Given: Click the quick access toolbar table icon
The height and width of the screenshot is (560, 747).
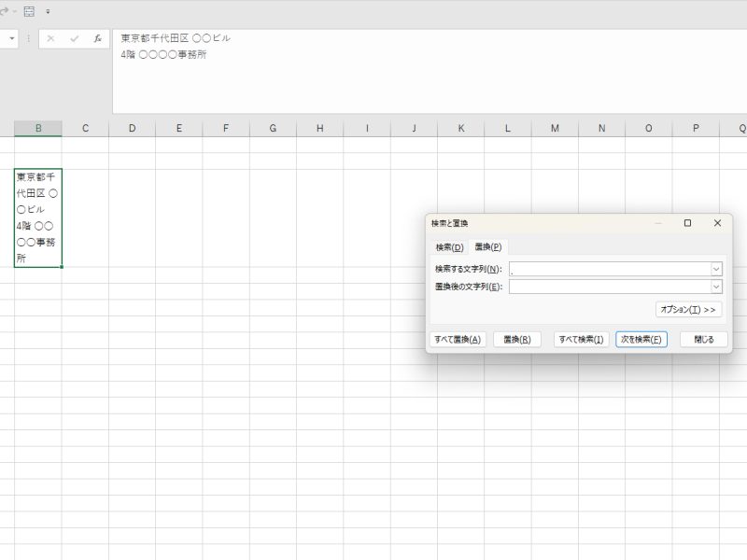Looking at the screenshot, I should click(x=29, y=11).
